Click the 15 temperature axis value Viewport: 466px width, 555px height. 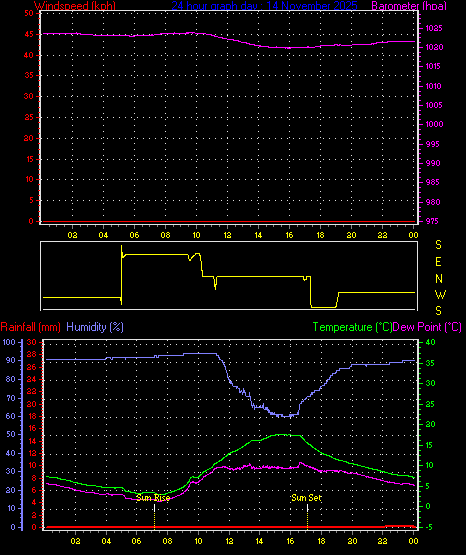point(429,445)
